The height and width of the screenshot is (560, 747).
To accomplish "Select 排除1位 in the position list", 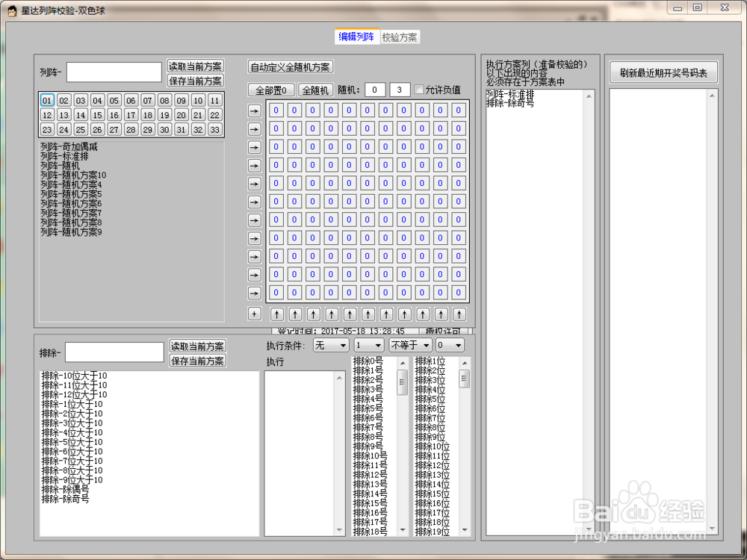I will (430, 361).
